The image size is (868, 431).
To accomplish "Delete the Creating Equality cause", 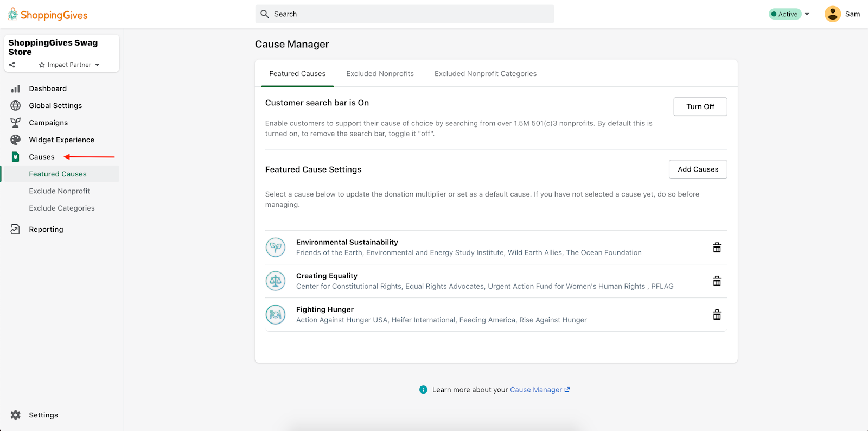I will point(717,281).
